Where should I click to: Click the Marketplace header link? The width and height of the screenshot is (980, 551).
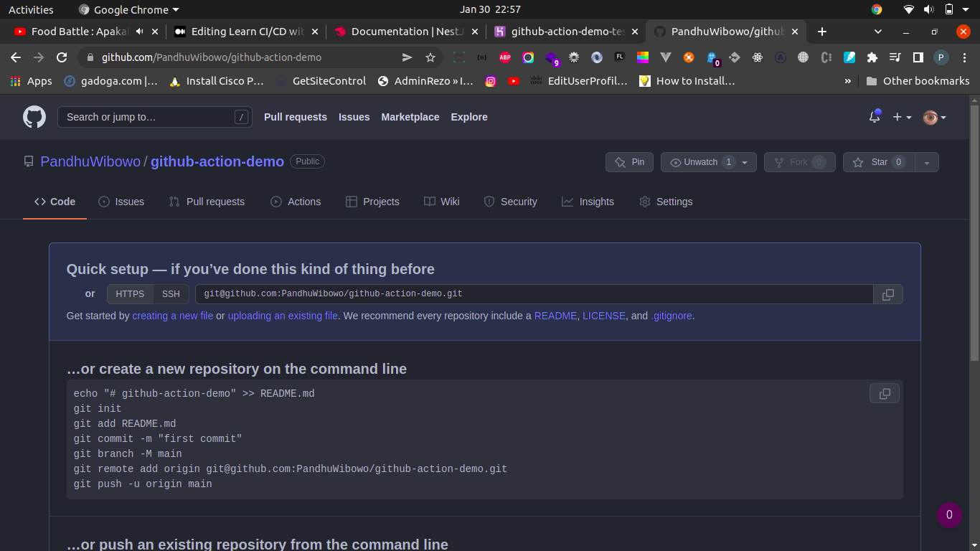(410, 117)
